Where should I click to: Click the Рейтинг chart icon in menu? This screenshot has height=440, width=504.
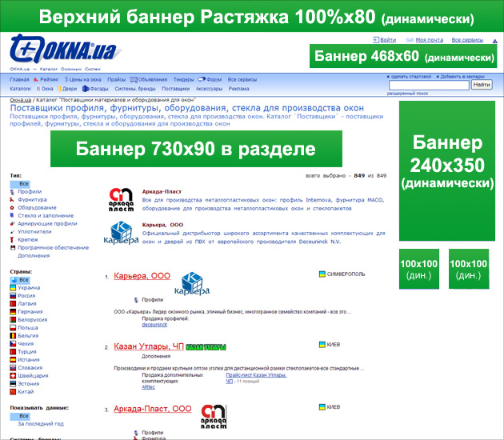pos(36,79)
